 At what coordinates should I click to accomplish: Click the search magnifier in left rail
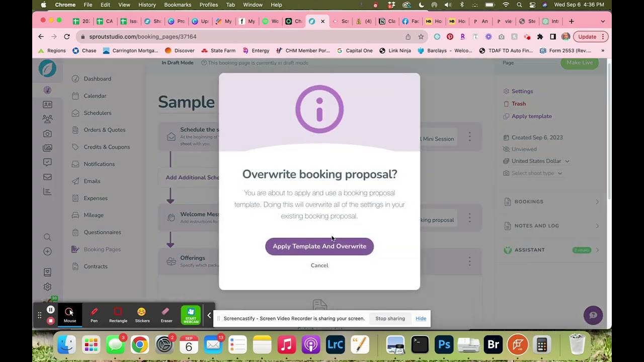click(47, 237)
